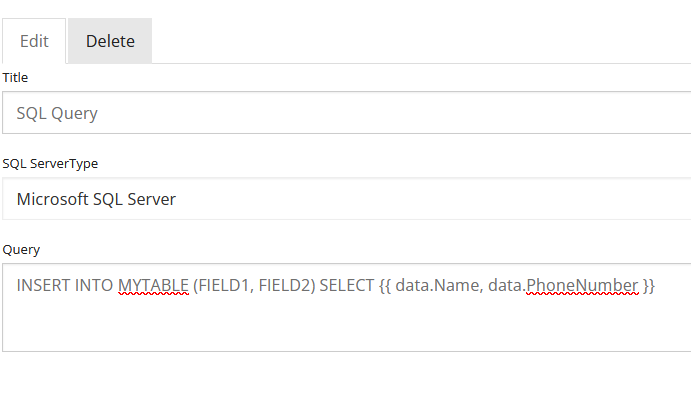Place cursor at the opening {{ braces
The width and height of the screenshot is (691, 397).
[385, 286]
